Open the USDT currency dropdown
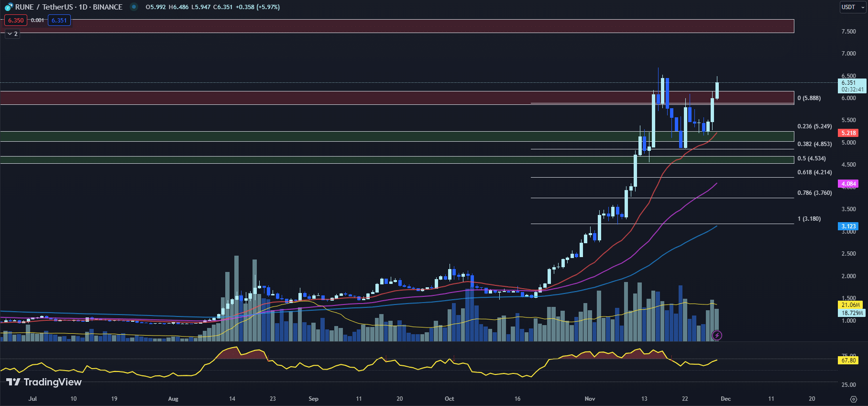Image resolution: width=868 pixels, height=406 pixels. pyautogui.click(x=853, y=7)
